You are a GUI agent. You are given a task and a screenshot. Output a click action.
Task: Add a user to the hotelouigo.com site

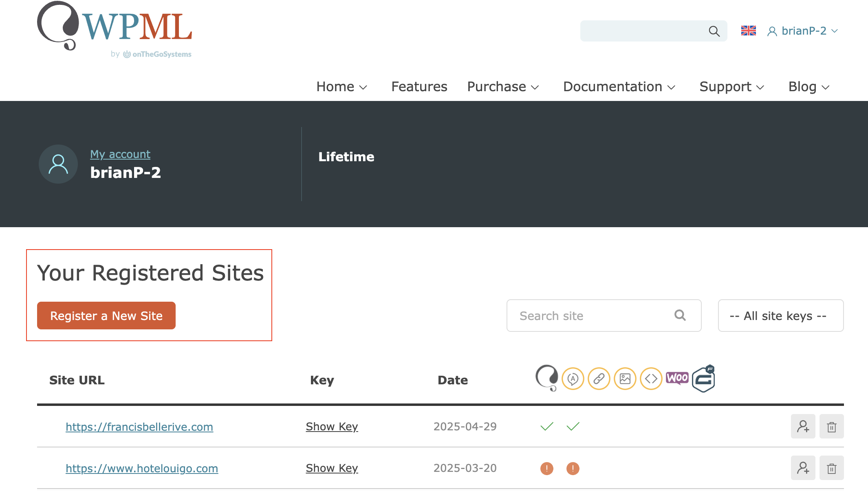point(803,468)
